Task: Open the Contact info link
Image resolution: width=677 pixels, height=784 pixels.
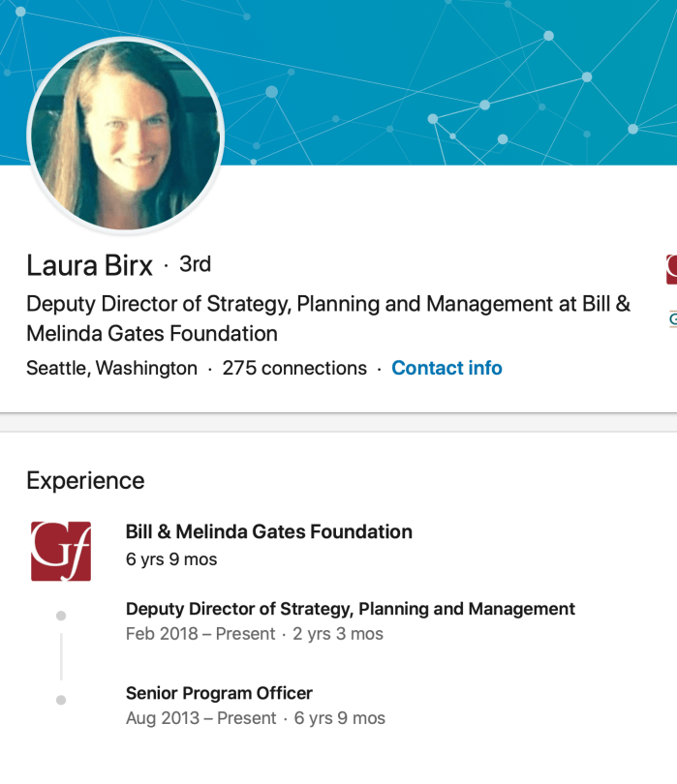Action: tap(446, 368)
